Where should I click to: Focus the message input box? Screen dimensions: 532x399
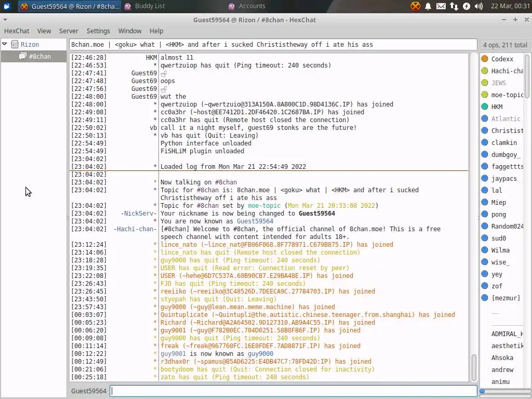pos(294,391)
